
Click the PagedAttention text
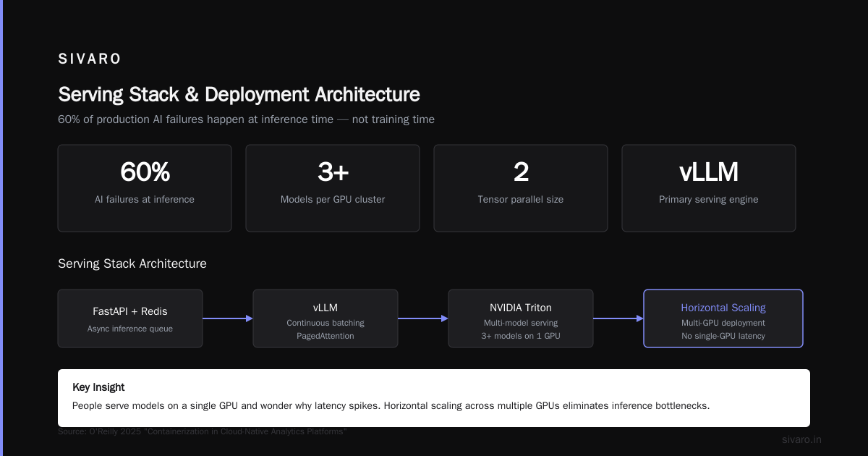325,336
